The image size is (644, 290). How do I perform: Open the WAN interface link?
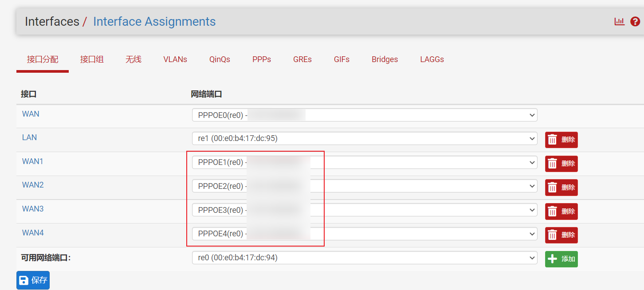(x=31, y=114)
